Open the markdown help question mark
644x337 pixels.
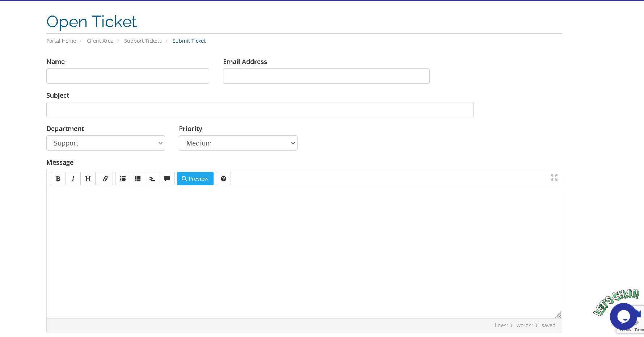tap(223, 179)
